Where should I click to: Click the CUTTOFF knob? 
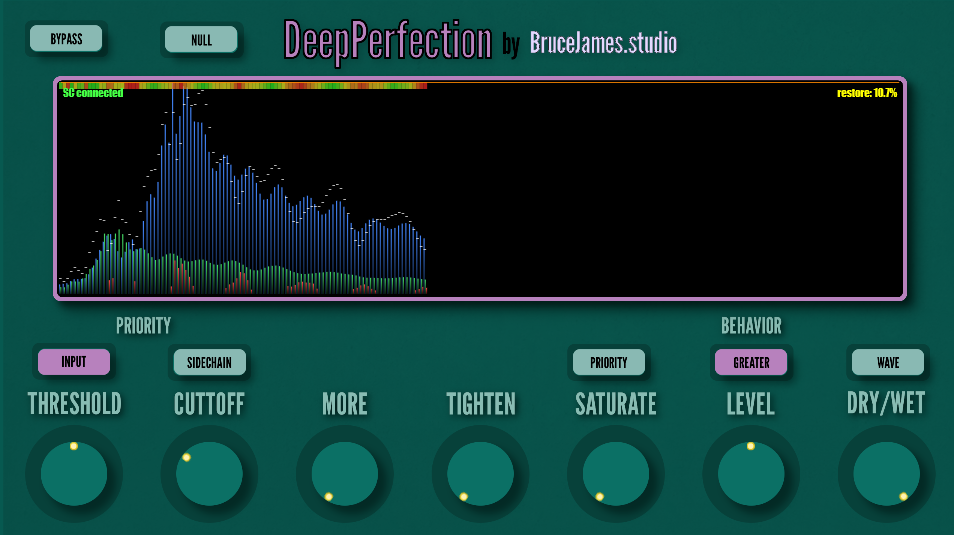coord(209,474)
